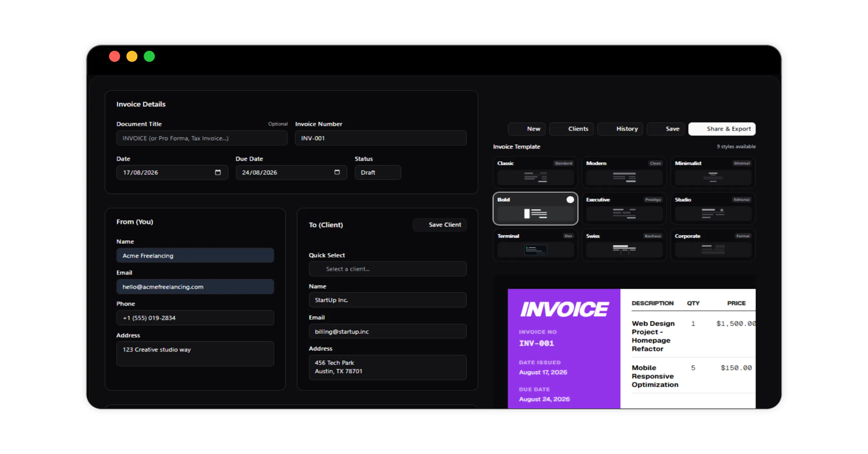Edit client email billing@startup.inc
868x454 pixels.
(x=387, y=331)
